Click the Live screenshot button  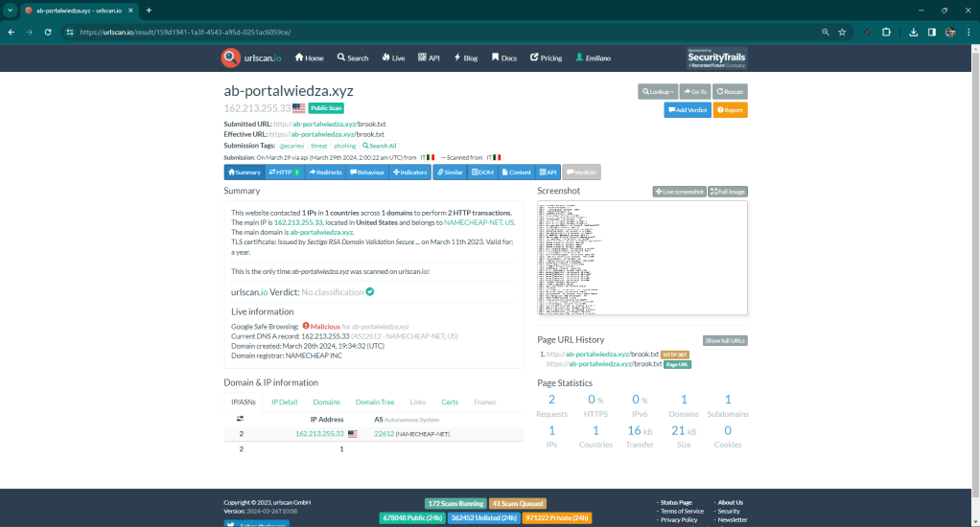coord(679,192)
